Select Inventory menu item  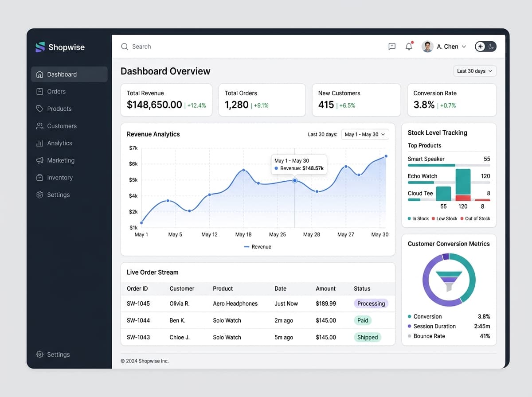69,178
